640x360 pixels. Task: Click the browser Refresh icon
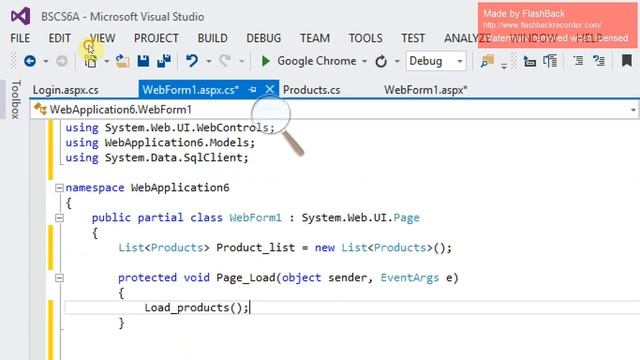click(381, 61)
